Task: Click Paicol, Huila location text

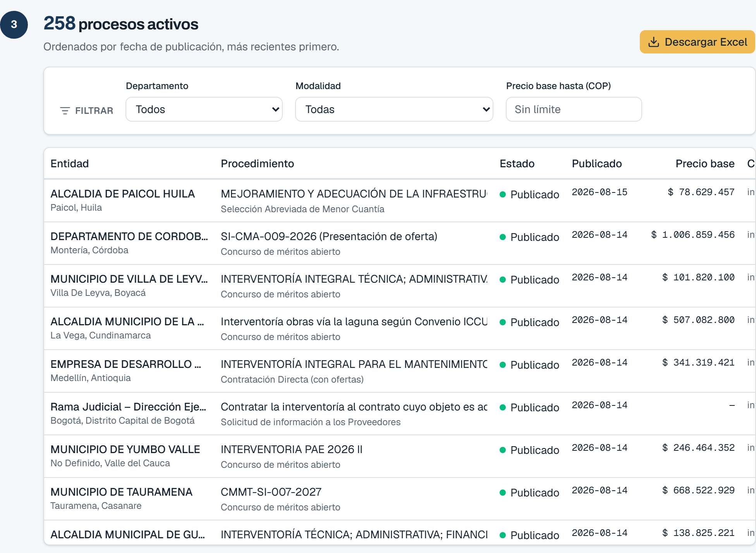Action: 76,208
